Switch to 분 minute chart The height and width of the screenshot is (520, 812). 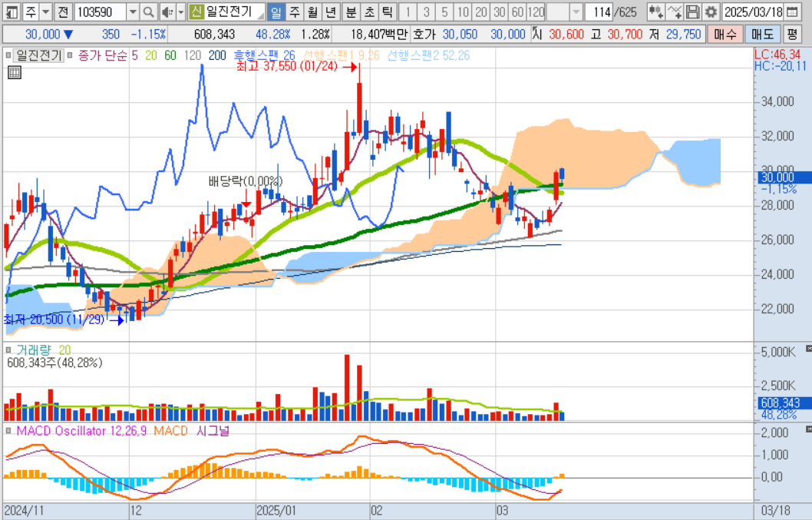pyautogui.click(x=351, y=12)
